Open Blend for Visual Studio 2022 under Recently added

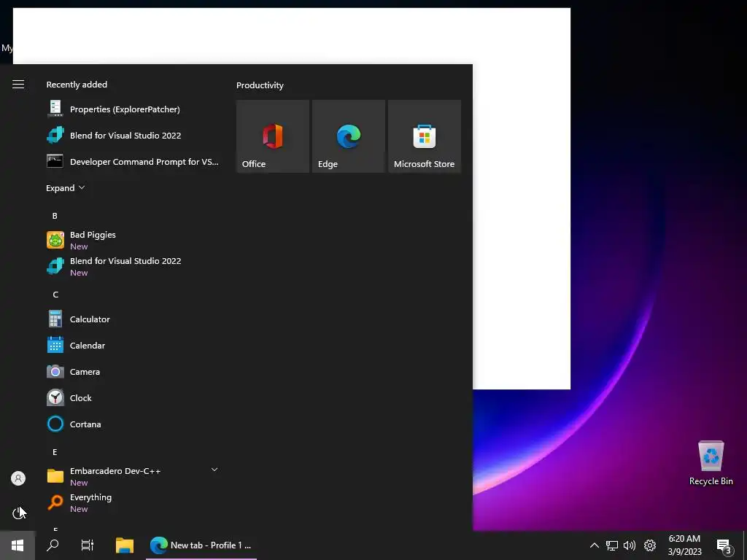pos(133,135)
